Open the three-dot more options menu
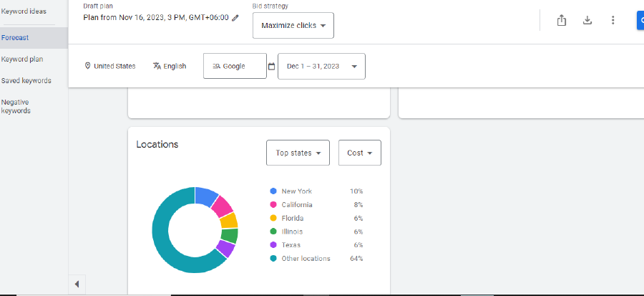 point(613,20)
